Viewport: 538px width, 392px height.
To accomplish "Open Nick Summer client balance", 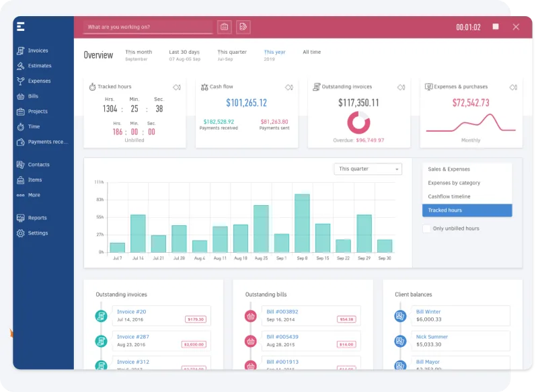I will (432, 337).
